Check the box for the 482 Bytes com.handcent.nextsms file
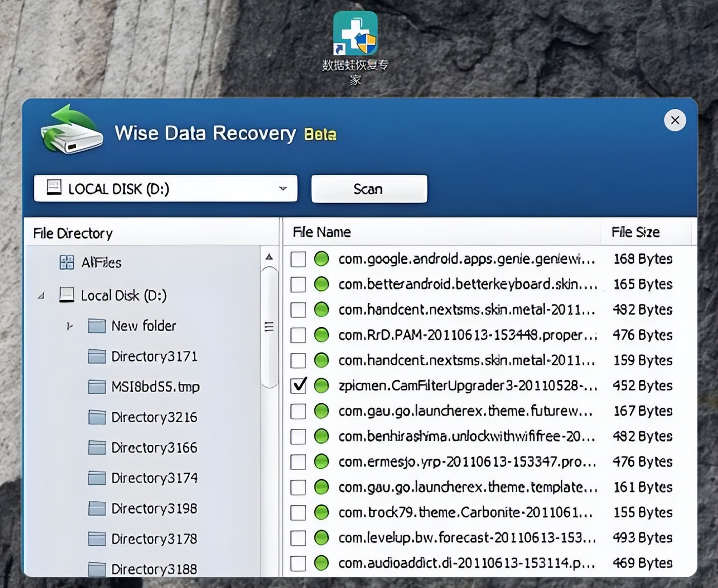This screenshot has width=718, height=588. click(x=298, y=309)
